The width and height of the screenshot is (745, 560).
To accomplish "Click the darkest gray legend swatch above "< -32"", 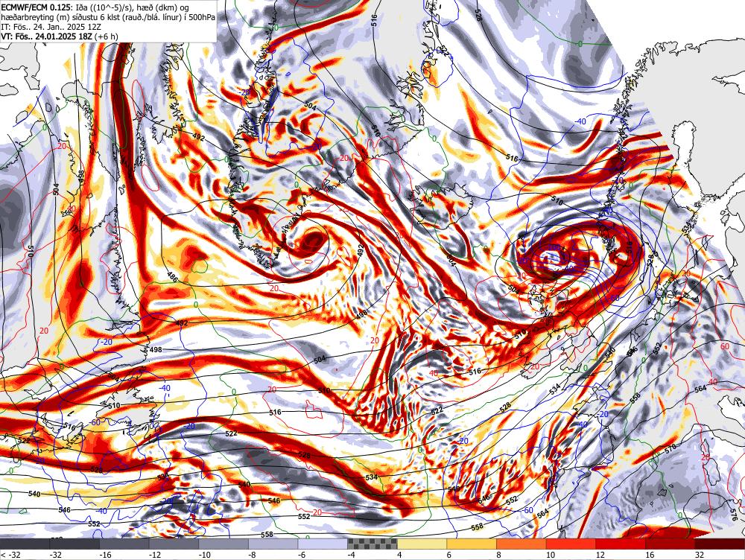I will click(25, 544).
